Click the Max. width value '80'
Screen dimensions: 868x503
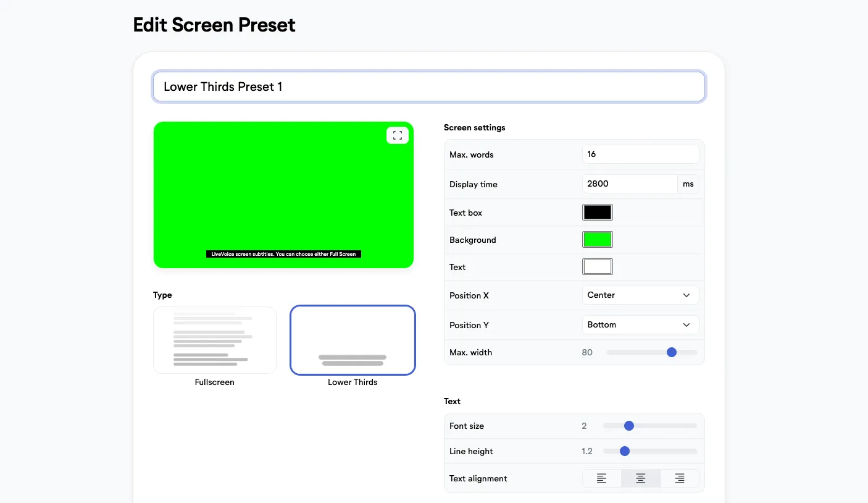click(x=587, y=352)
